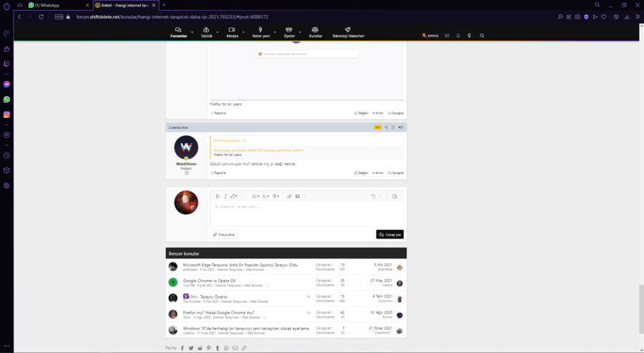Click the Opera GX menu logo
The image size is (644, 353).
(6, 6)
